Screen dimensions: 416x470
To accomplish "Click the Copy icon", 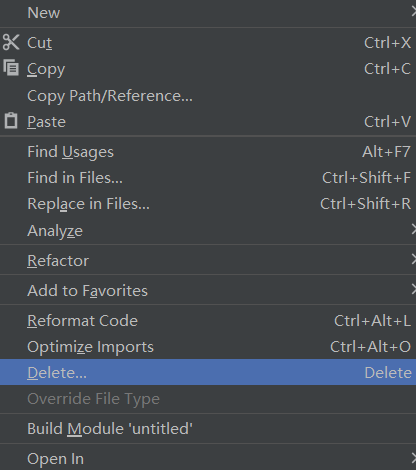I will [x=11, y=68].
